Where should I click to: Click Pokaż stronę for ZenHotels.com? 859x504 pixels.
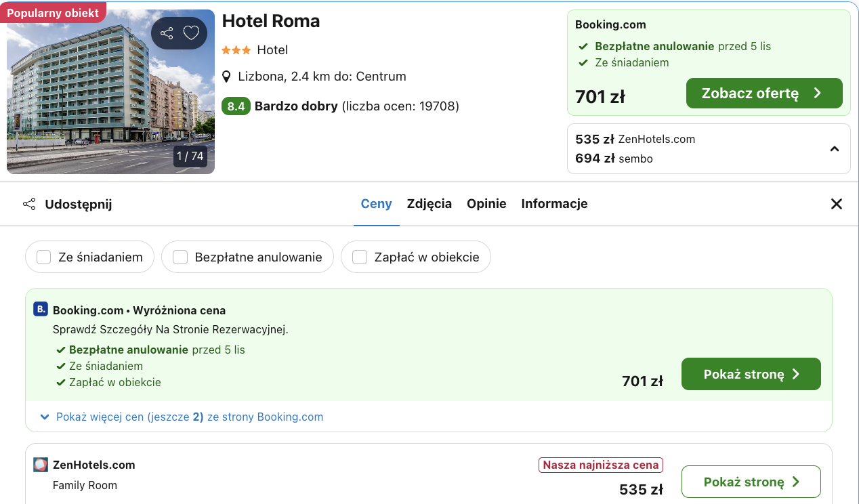point(751,482)
